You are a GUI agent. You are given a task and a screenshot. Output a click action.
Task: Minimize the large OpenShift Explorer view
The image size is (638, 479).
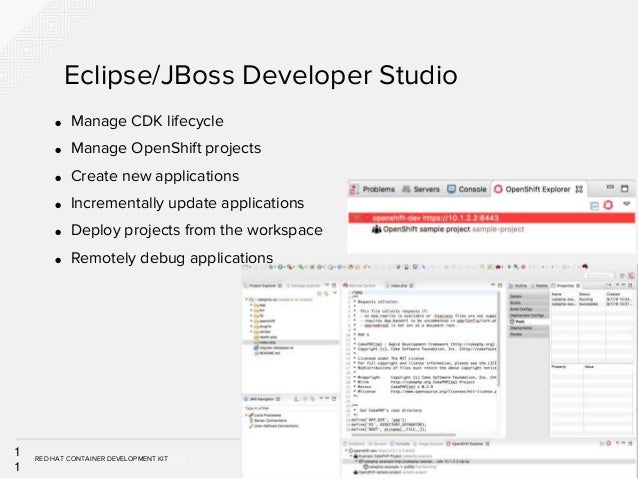tap(610, 188)
